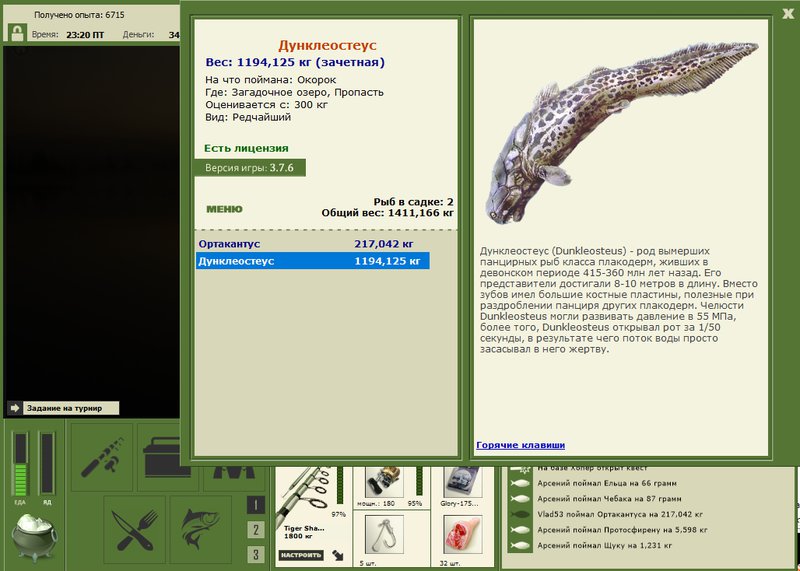Click chat message Арсений поймал Чебака
Screen dimensions: 800x571
[x=609, y=499]
